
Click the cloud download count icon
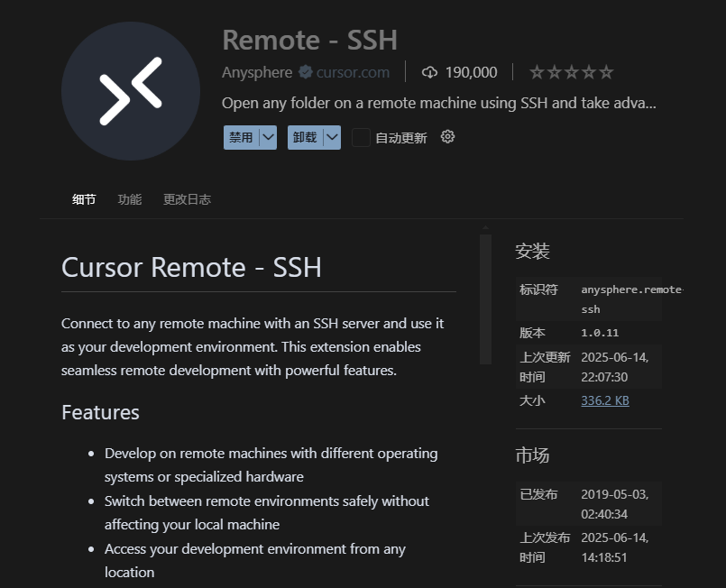pyautogui.click(x=429, y=72)
